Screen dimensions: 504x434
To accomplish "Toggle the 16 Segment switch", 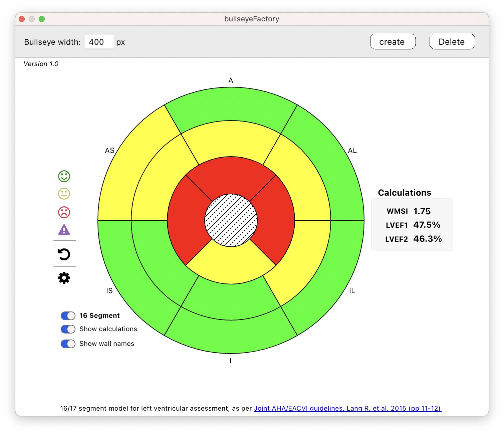I will (x=68, y=316).
